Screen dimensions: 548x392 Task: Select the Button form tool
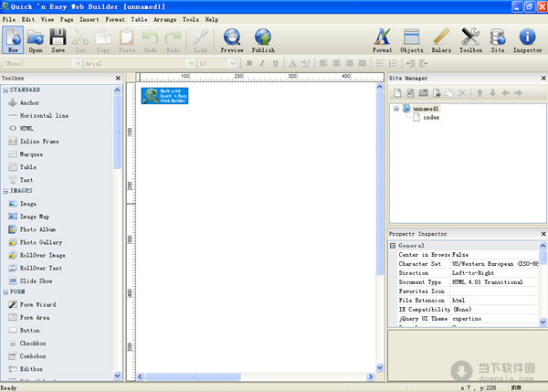(x=24, y=331)
